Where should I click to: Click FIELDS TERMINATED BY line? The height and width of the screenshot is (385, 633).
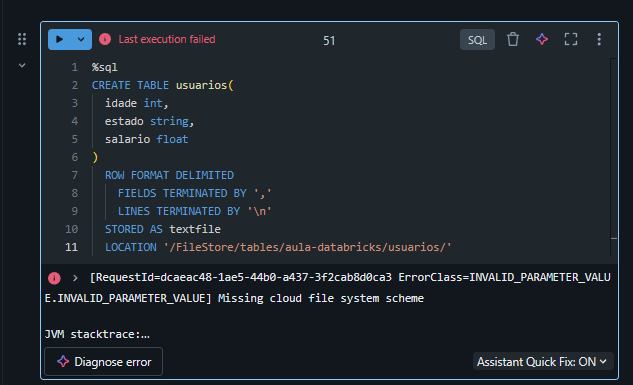coord(195,193)
